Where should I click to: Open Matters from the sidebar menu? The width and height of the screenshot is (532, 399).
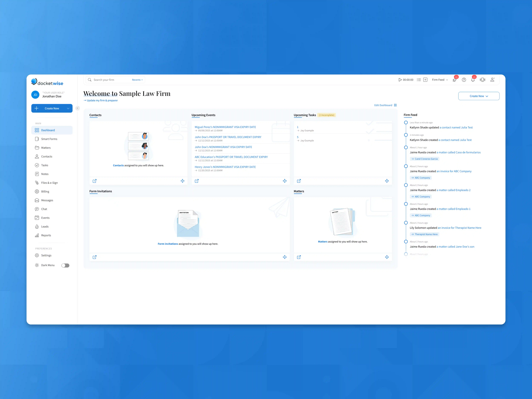coord(46,148)
